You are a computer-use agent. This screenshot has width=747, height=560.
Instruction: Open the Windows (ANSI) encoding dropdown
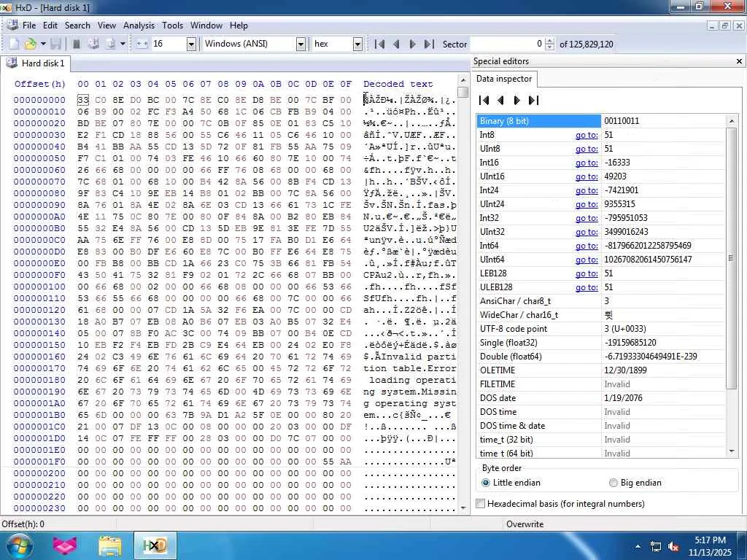(x=301, y=44)
